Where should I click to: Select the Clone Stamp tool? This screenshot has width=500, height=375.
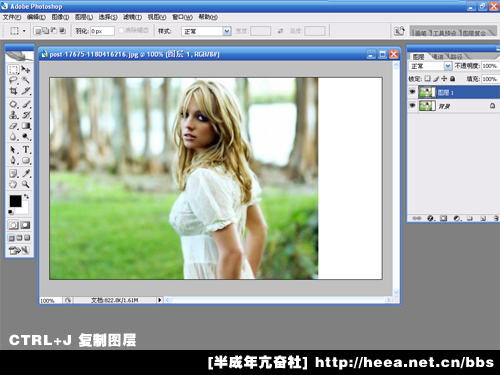click(x=13, y=115)
